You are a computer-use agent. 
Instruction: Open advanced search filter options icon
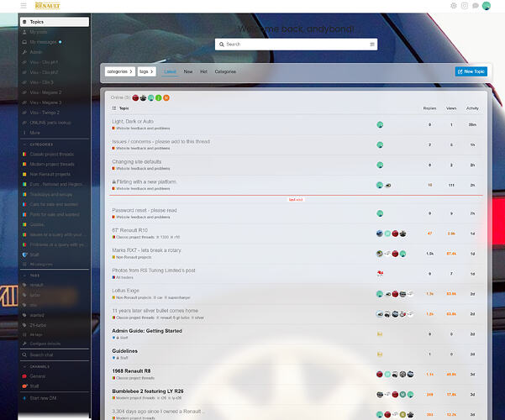pyautogui.click(x=372, y=45)
